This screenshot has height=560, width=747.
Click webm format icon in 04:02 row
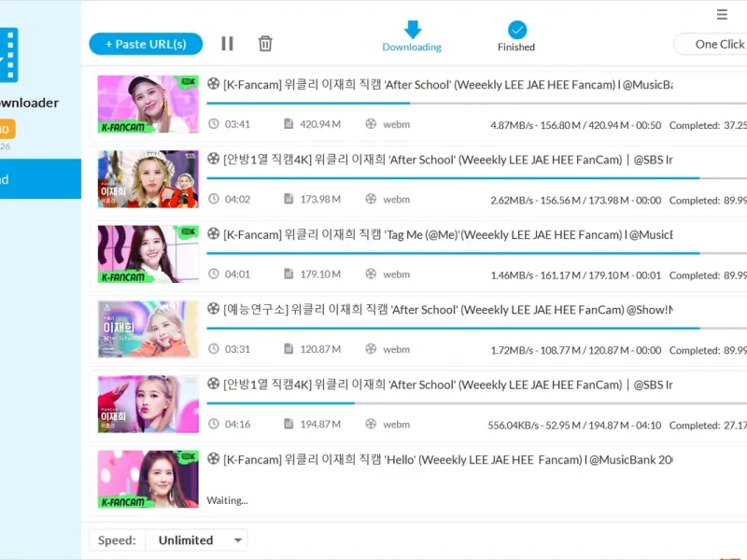point(371,199)
